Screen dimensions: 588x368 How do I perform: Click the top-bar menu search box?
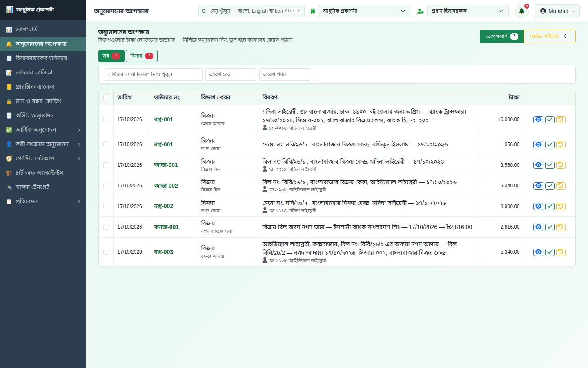251,11
